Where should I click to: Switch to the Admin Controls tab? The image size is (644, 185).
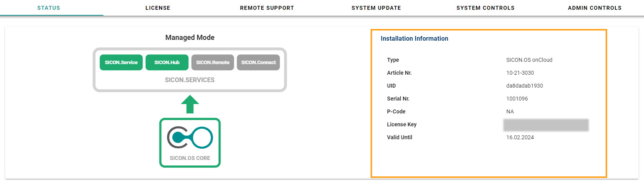tap(595, 8)
